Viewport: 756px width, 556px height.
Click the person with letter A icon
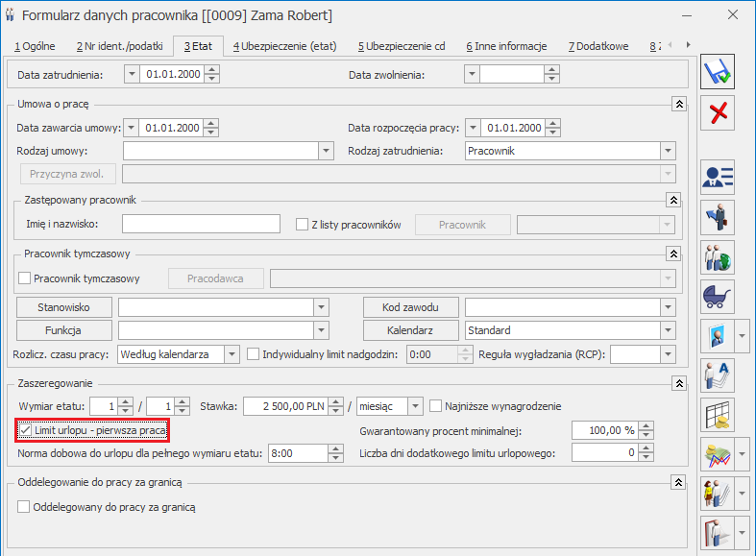[718, 375]
